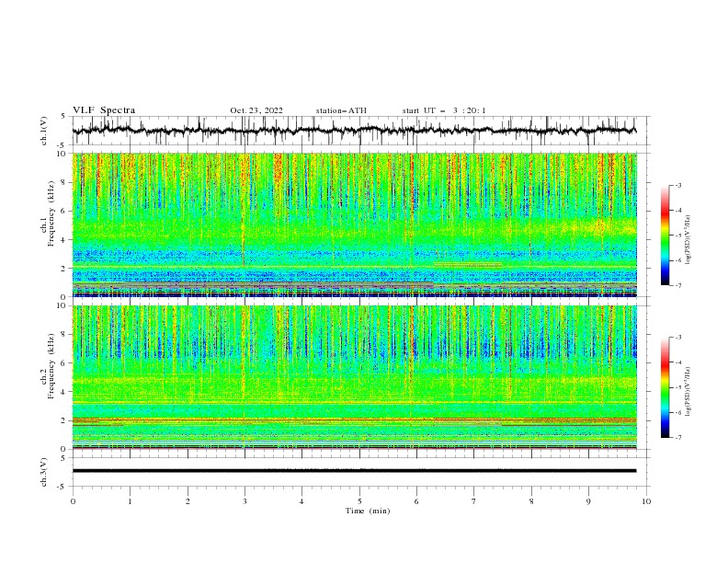Click the ch.1 PSD color scale bar

tap(665, 236)
